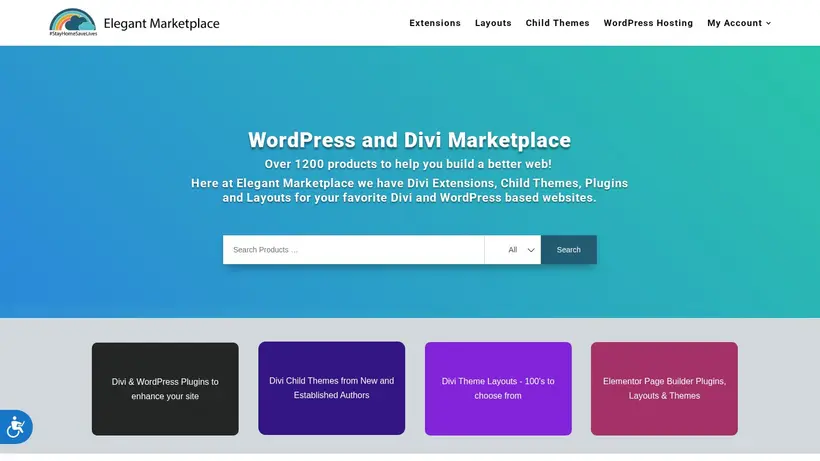
Task: Open Child Themes in navigation
Action: coord(557,23)
